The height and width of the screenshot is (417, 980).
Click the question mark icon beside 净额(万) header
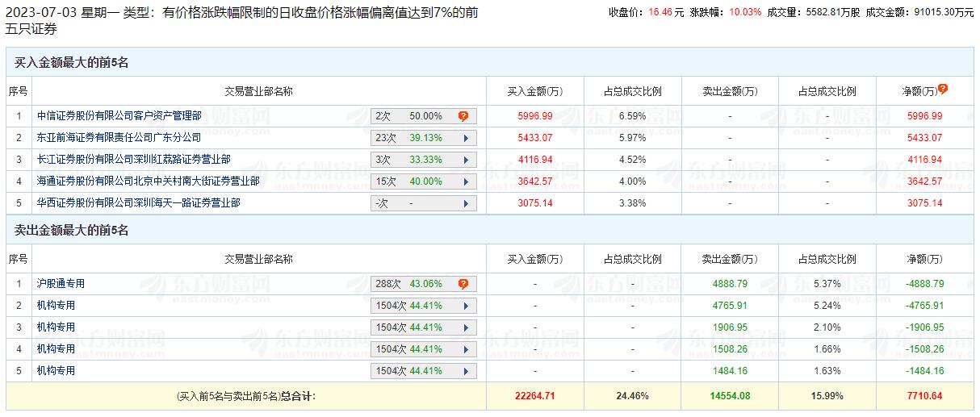[x=942, y=90]
